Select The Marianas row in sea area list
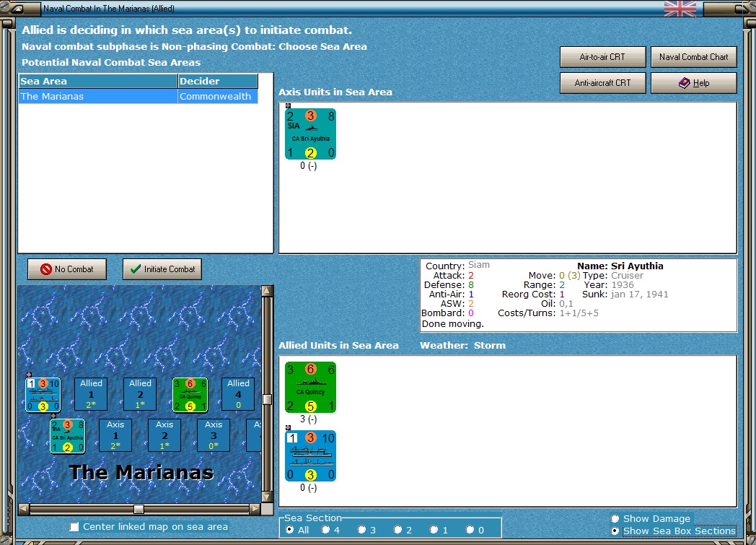The width and height of the screenshot is (756, 545). click(x=139, y=97)
